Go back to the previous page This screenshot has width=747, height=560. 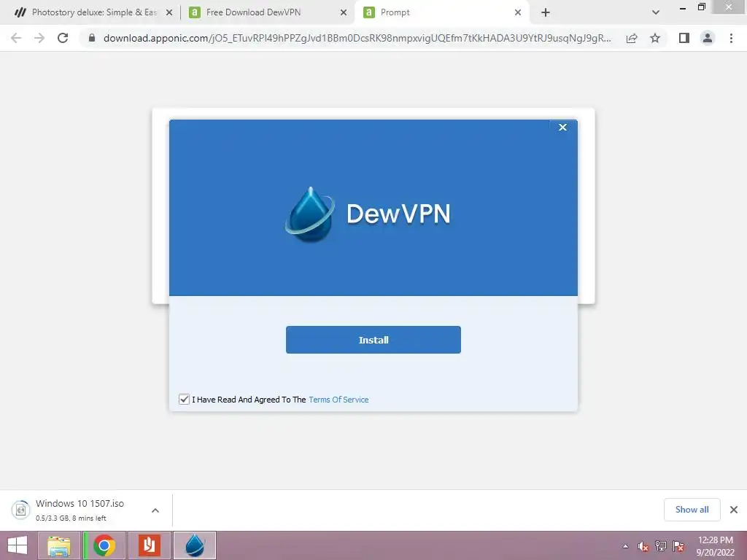[x=16, y=38]
